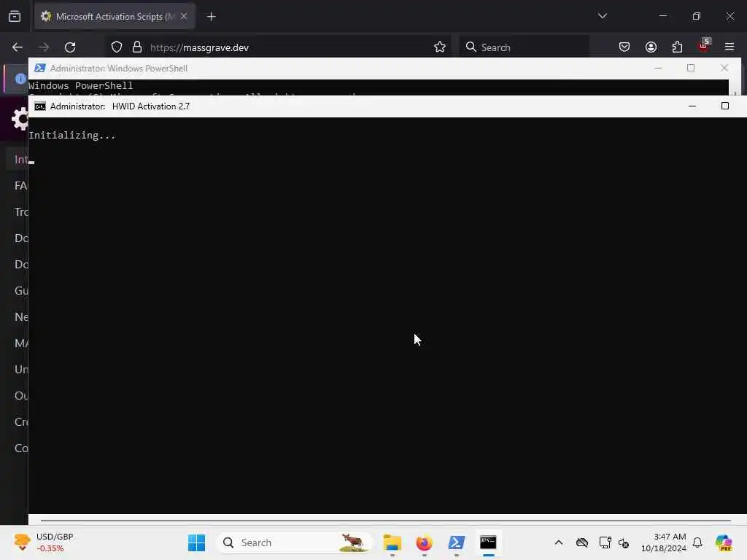Close the Microsoft Activation Scripts tab
This screenshot has width=747, height=560.
click(184, 16)
